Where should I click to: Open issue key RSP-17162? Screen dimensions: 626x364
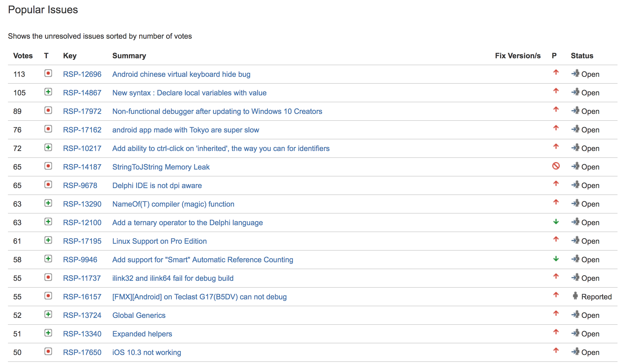click(x=82, y=130)
